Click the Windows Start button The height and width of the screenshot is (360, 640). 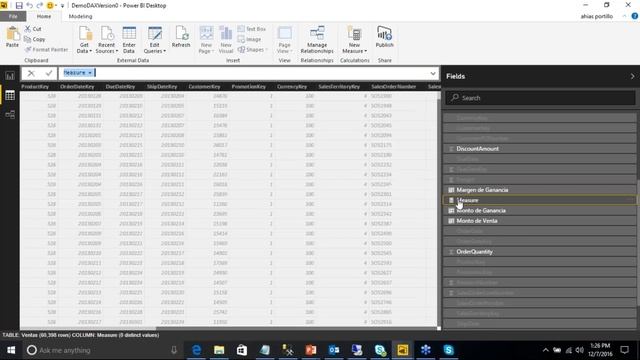pos(11,350)
